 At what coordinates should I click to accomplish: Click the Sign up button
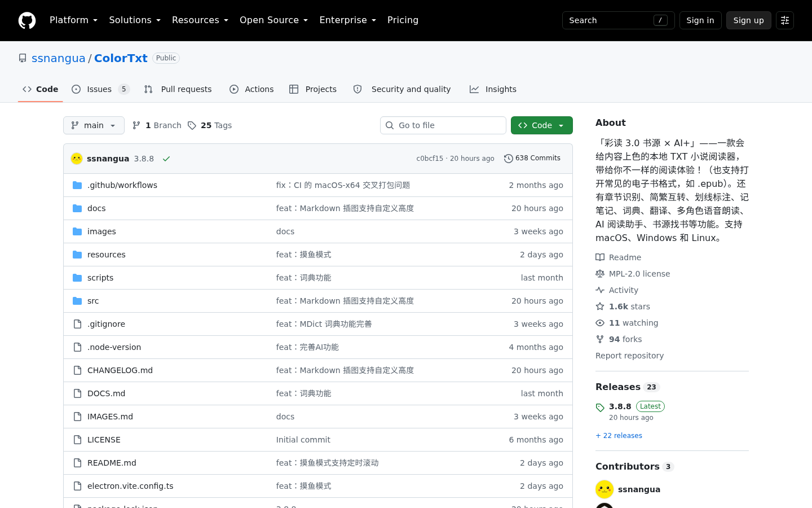click(749, 20)
